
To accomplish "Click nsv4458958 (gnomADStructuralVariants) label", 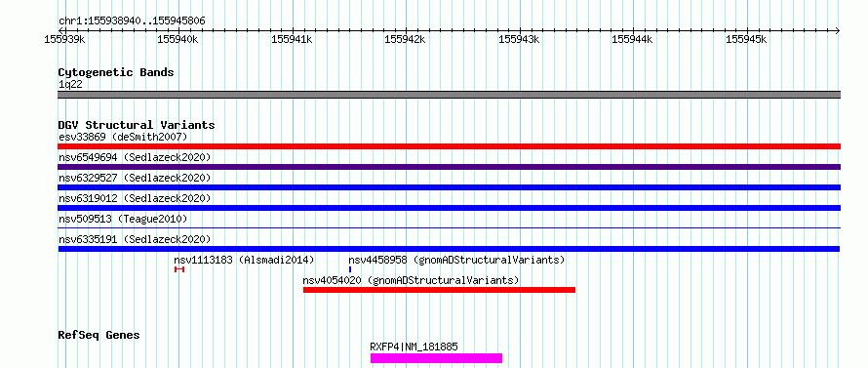I will tap(456, 260).
